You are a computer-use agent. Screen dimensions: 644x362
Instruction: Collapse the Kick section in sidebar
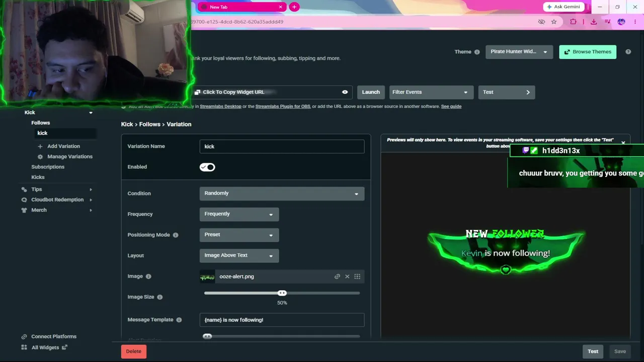point(91,113)
